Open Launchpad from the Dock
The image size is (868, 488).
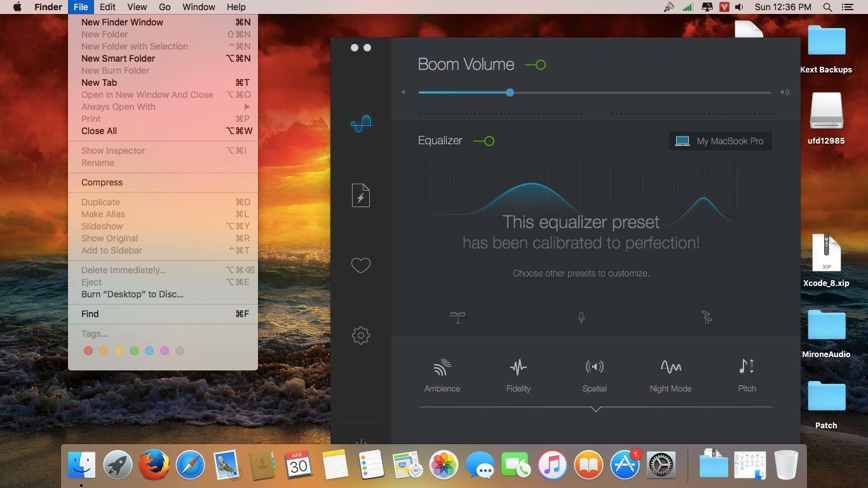click(118, 465)
